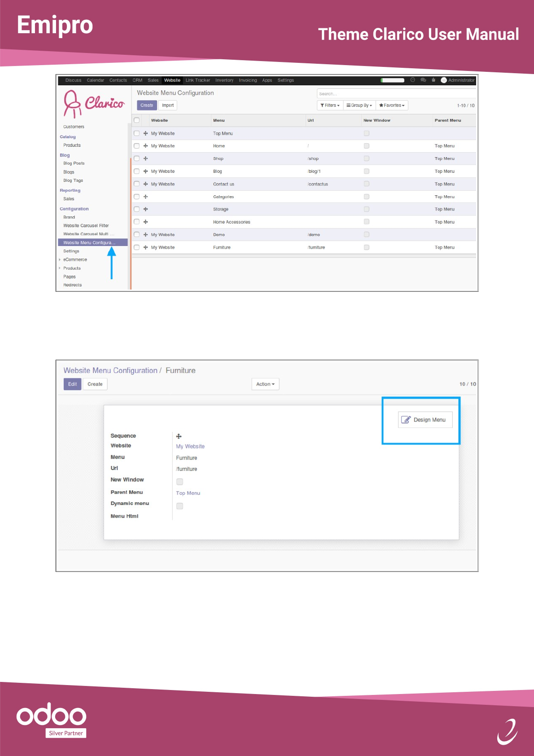Select the Shop row checkbox
This screenshot has height=756, width=534.
click(136, 158)
